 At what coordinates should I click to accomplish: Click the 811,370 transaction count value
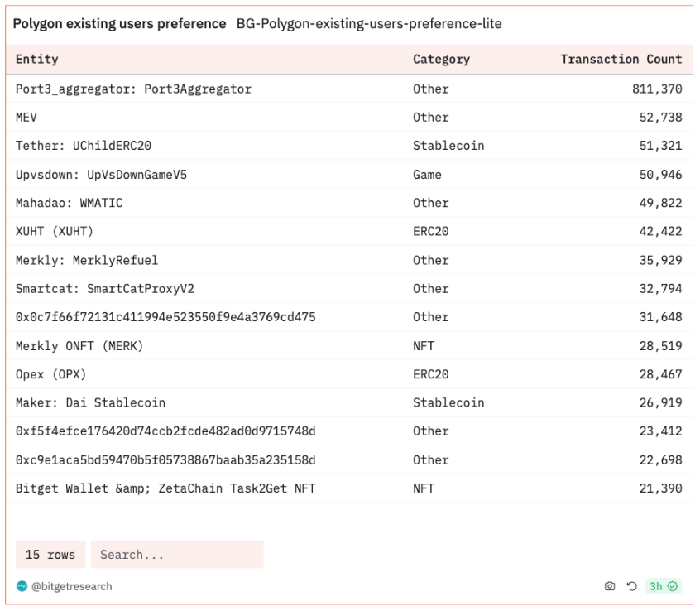[x=657, y=89]
